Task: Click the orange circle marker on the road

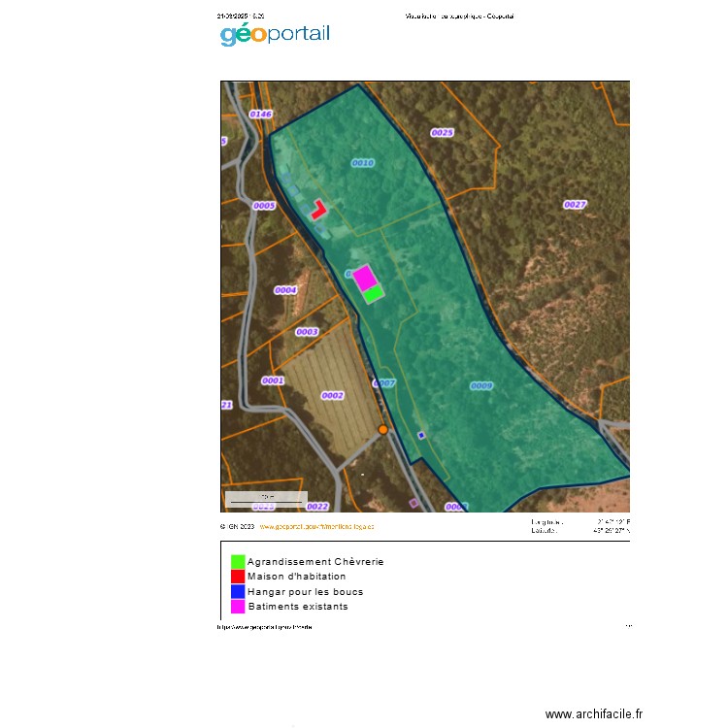Action: (x=383, y=429)
